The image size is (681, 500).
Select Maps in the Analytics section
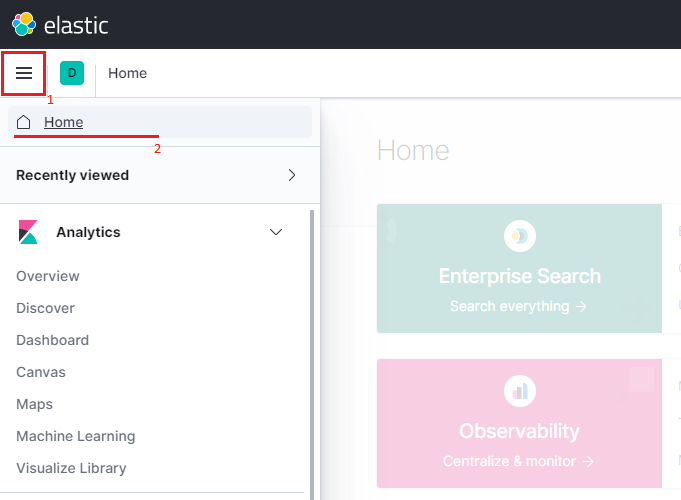pos(34,404)
